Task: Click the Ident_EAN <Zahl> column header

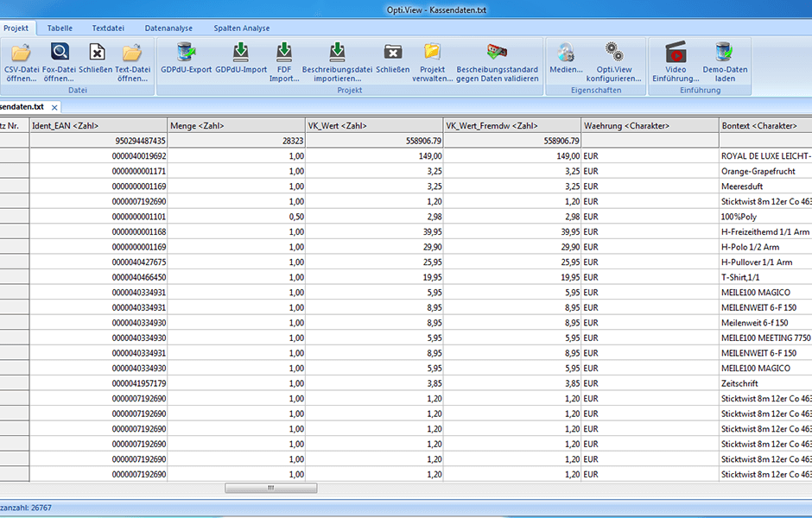Action: 98,126
